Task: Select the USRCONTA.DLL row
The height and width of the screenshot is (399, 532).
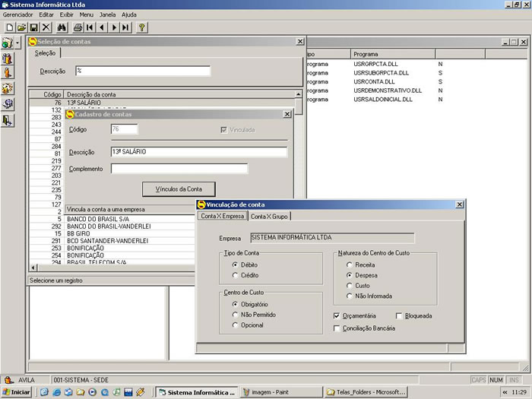Action: 374,82
